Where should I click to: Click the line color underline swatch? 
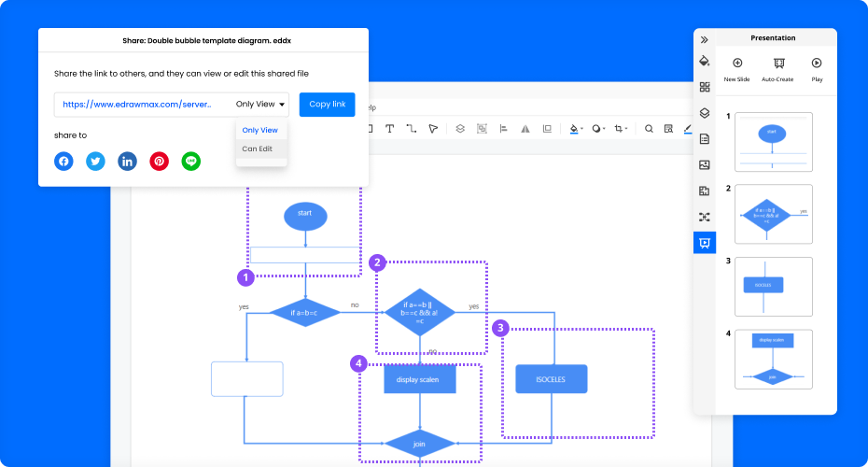point(688,129)
